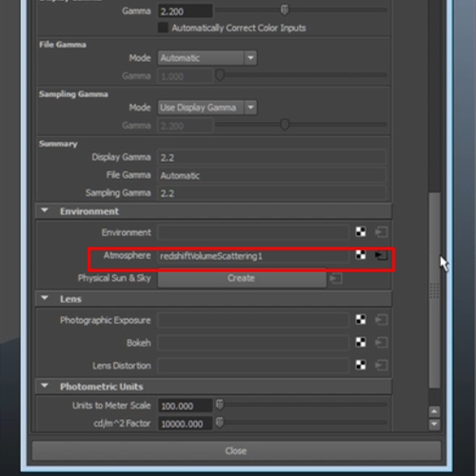
Task: Click the Atmosphere field redshiftVolumeScattering1
Action: point(253,256)
